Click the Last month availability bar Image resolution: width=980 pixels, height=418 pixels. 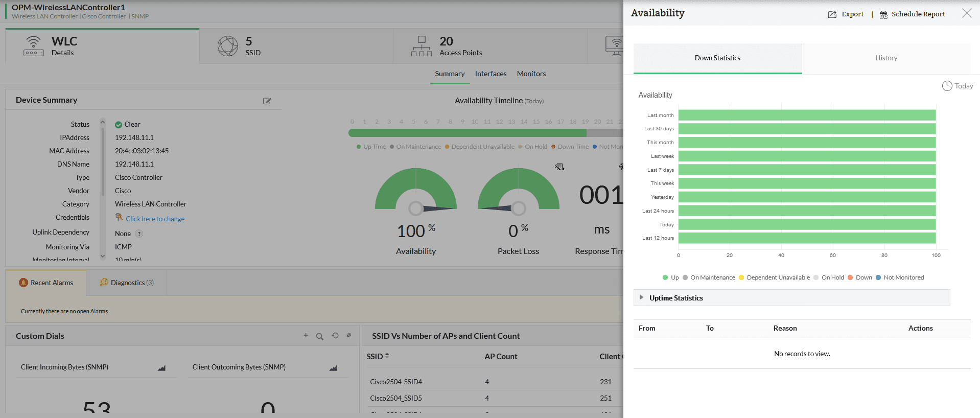point(807,115)
